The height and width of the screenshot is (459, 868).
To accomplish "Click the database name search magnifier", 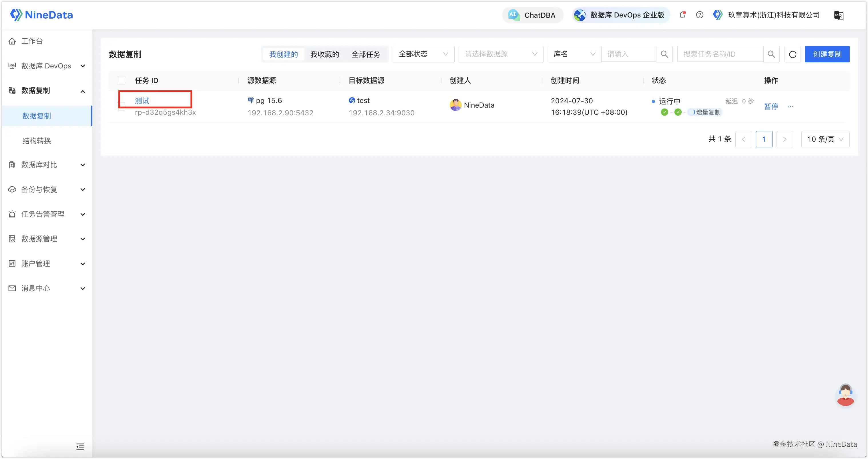I will coord(664,54).
